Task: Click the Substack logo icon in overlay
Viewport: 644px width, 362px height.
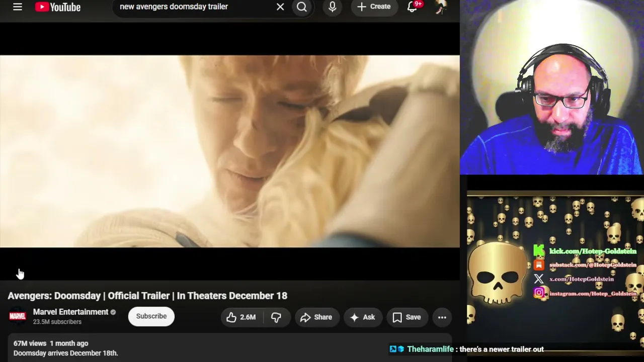Action: 539,265
